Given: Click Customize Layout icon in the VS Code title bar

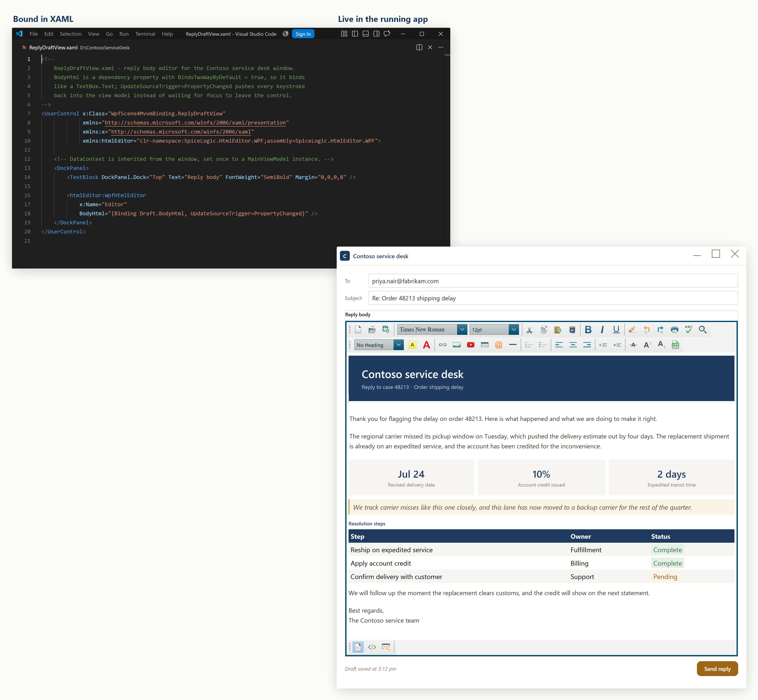Looking at the screenshot, I should point(344,34).
